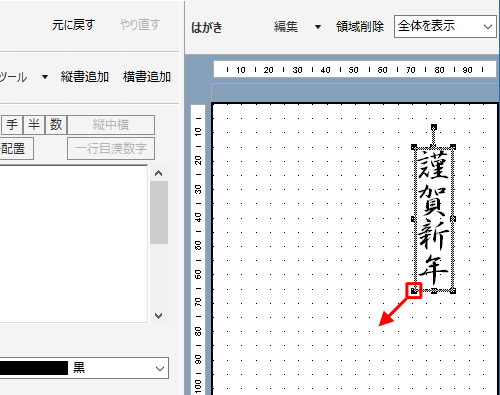500x395 pixels.
Task: Click the やり直す redo button
Action: [x=140, y=25]
